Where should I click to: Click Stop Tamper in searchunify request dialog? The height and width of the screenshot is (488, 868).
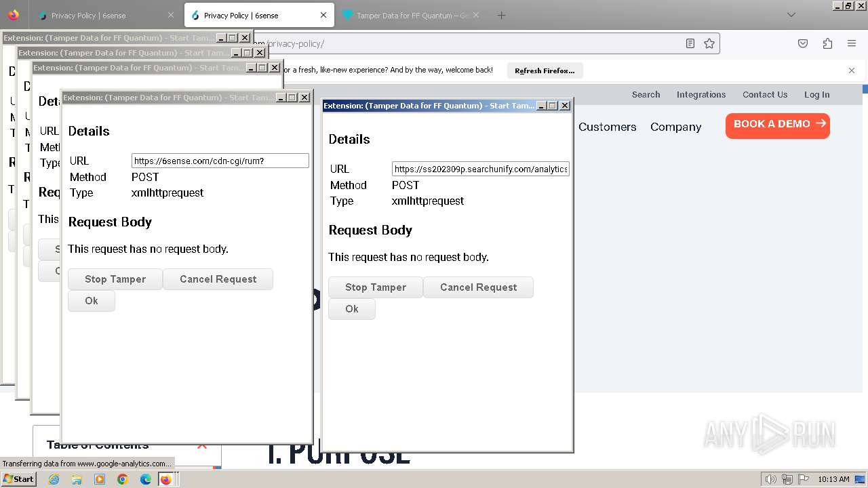pos(376,287)
